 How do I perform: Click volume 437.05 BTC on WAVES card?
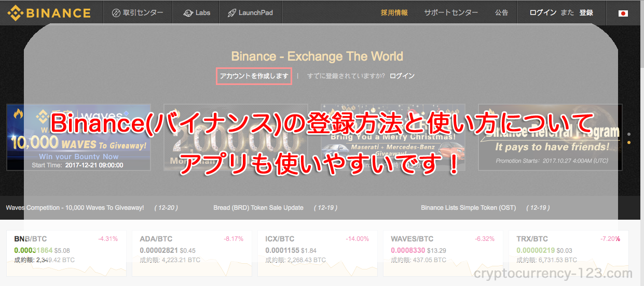tap(429, 260)
